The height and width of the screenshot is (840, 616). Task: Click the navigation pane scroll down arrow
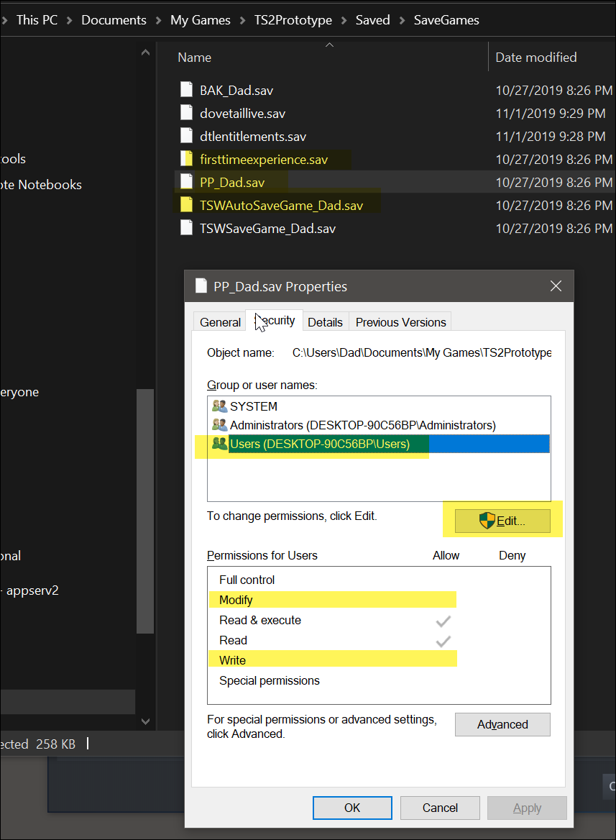click(145, 721)
